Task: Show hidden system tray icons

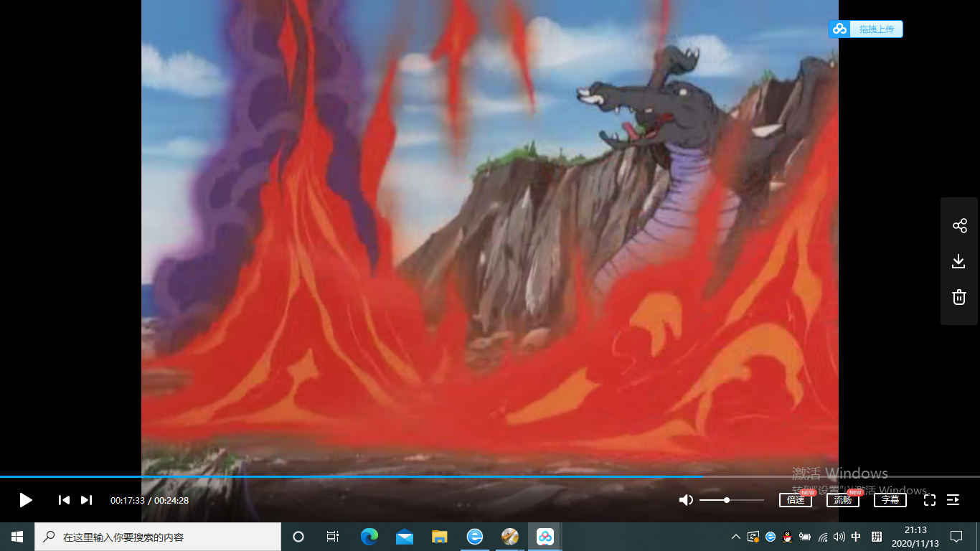Action: [x=736, y=537]
